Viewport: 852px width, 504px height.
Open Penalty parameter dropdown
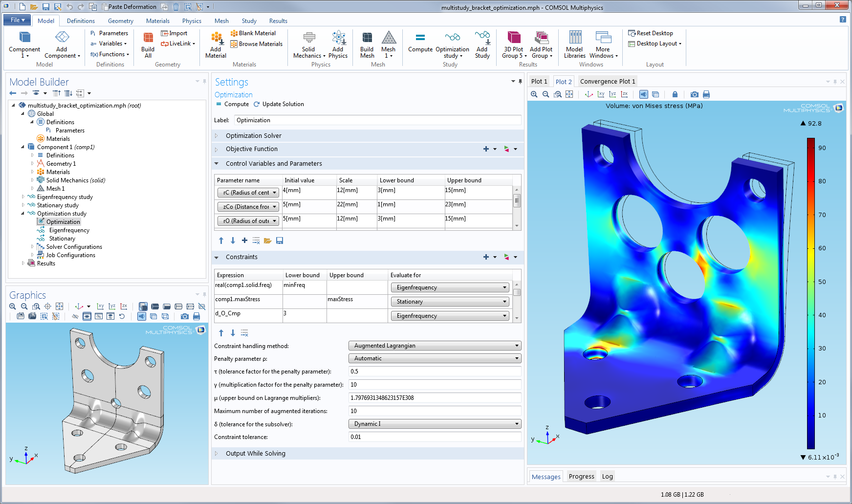pos(435,358)
